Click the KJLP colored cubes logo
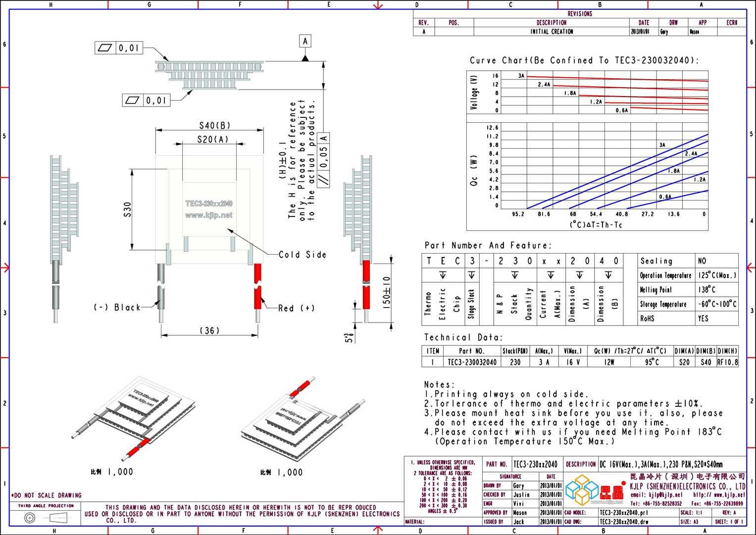The width and height of the screenshot is (756, 535). click(x=583, y=489)
